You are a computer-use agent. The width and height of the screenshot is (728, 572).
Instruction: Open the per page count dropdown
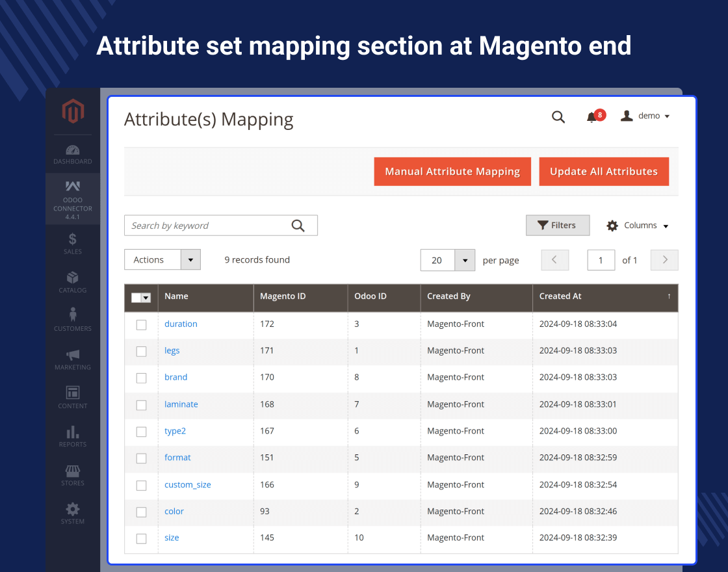pyautogui.click(x=448, y=260)
